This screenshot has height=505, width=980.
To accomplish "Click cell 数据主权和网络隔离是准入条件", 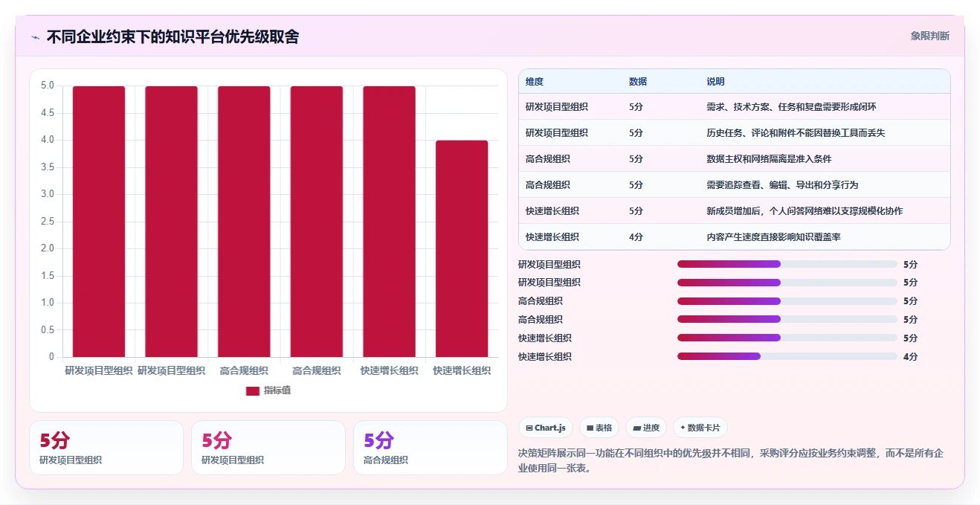I will 769,159.
